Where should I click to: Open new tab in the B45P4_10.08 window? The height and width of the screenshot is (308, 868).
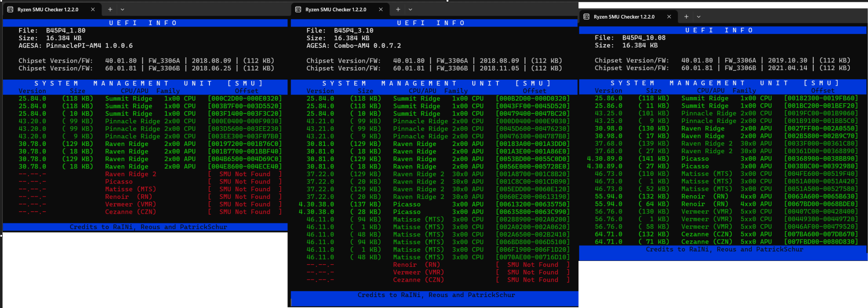coord(686,17)
